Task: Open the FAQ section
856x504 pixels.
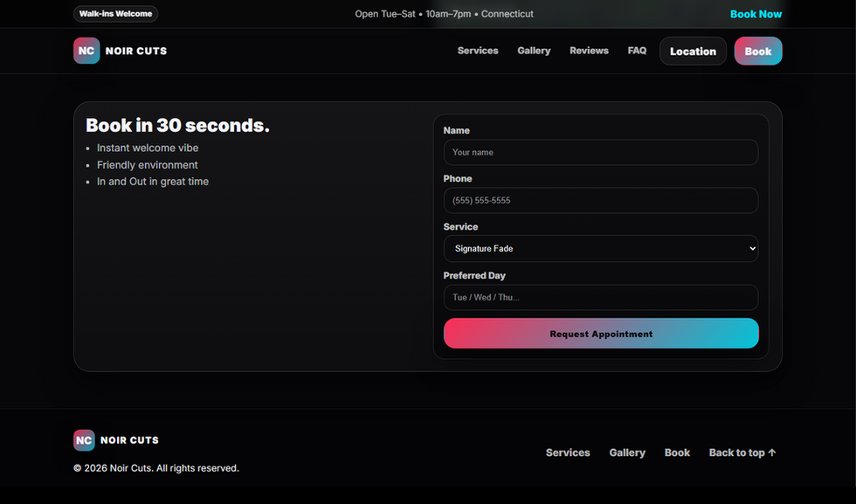Action: click(x=637, y=51)
